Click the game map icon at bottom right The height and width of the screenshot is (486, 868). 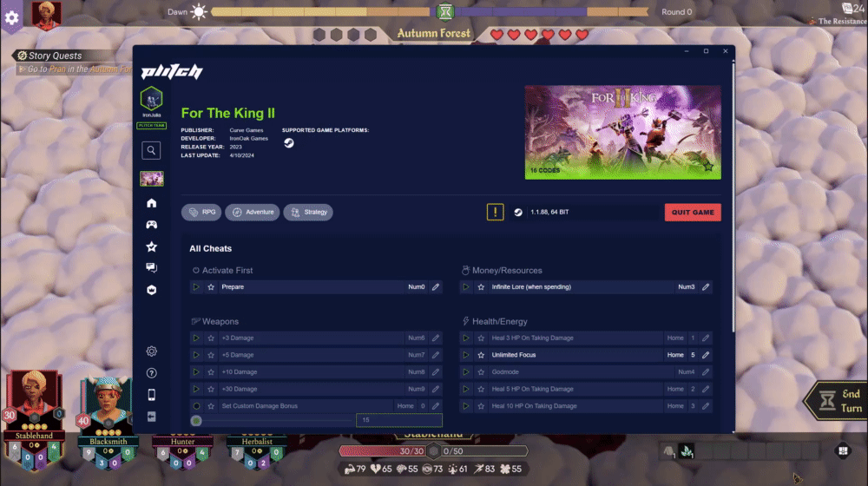click(843, 451)
